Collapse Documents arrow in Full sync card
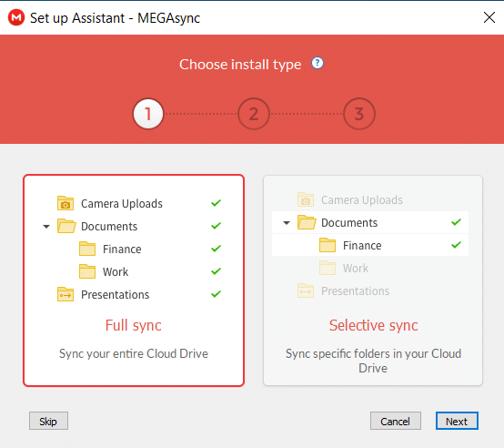Screen dimensions: 504x448 pos(46,227)
